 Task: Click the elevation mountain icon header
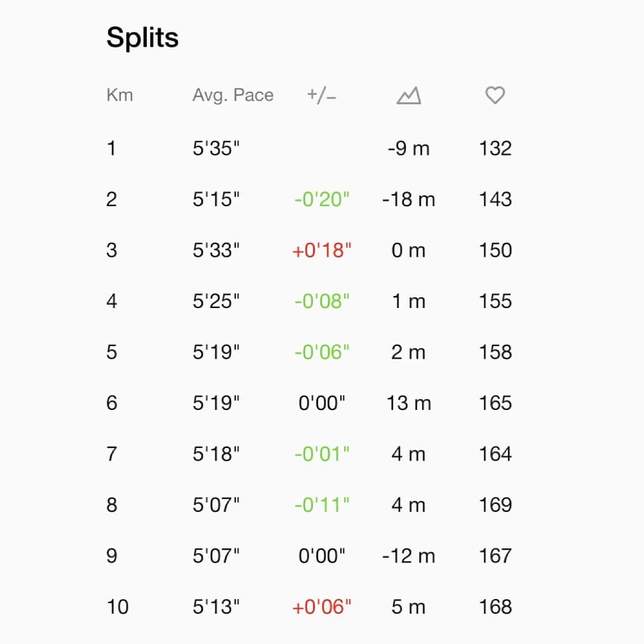(x=409, y=96)
